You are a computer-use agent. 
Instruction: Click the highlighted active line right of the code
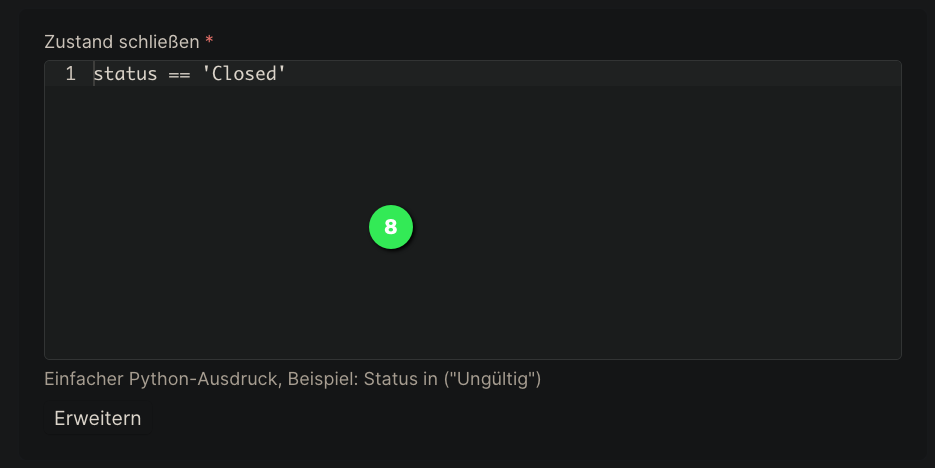593,73
